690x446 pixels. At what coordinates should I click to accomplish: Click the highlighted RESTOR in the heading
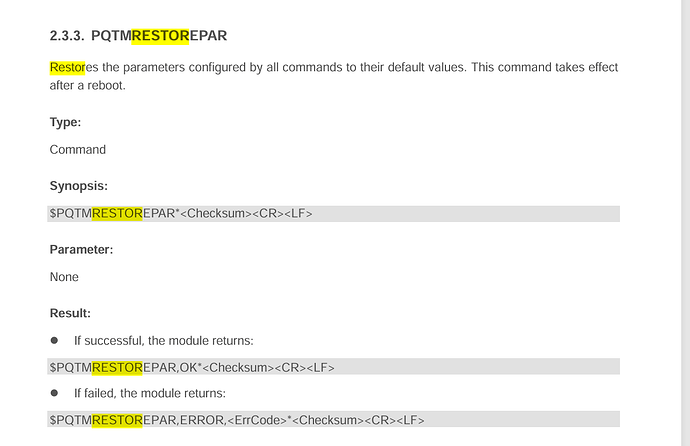[160, 36]
